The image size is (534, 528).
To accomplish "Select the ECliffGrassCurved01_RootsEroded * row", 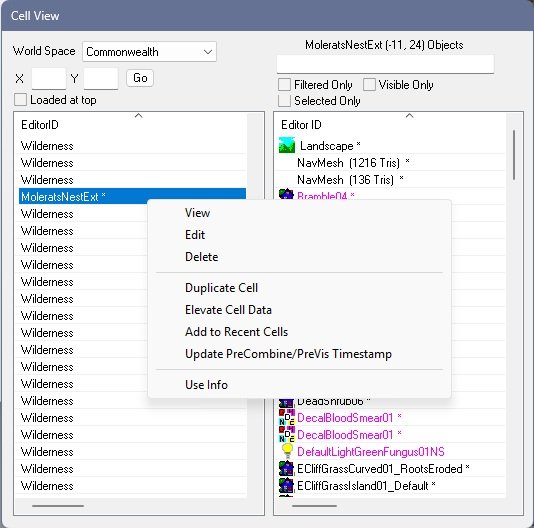I will pos(390,469).
